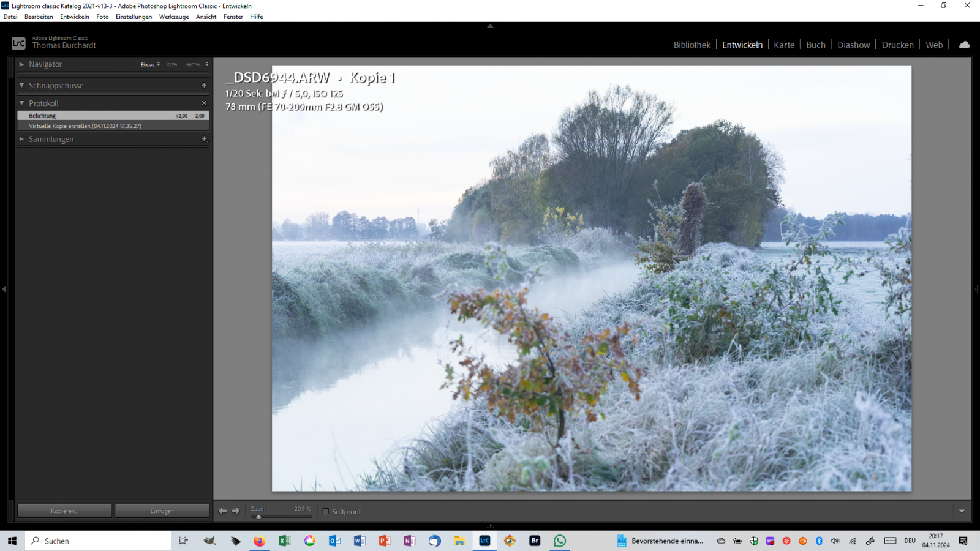
Task: Click the Lightroom Classic LrC logo
Action: tap(18, 43)
